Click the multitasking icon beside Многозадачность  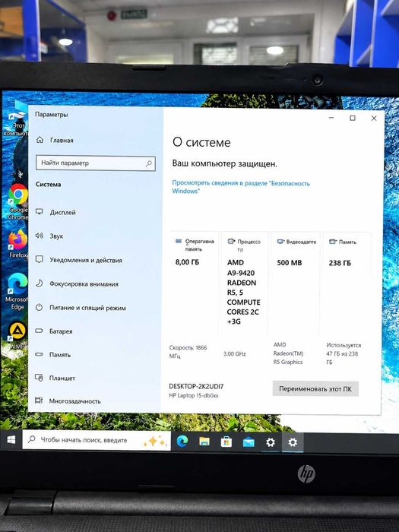pyautogui.click(x=39, y=401)
